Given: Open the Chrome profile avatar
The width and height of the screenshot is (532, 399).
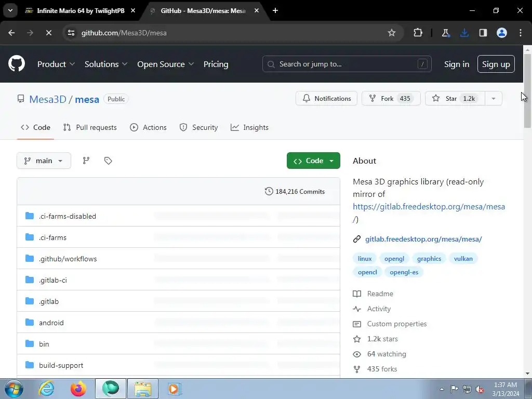Looking at the screenshot, I should pos(502,33).
